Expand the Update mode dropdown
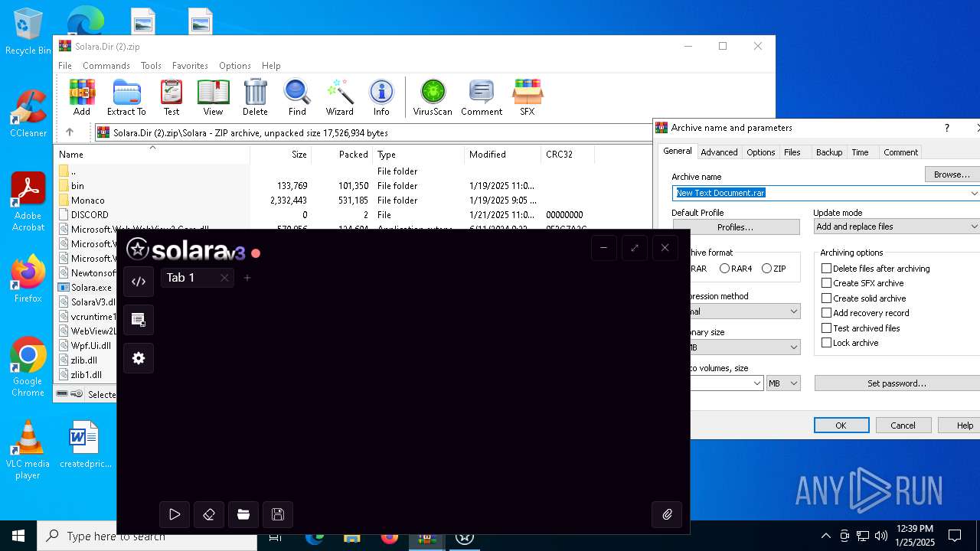 [x=973, y=227]
